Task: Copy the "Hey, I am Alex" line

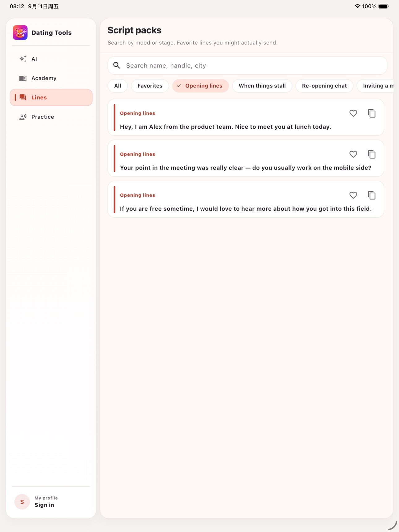Action: tap(372, 113)
